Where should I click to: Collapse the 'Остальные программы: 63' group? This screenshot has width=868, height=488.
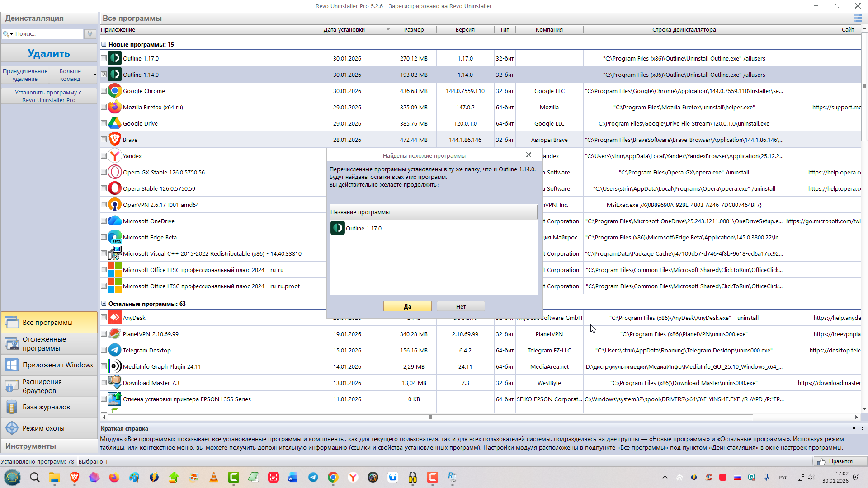tap(104, 304)
